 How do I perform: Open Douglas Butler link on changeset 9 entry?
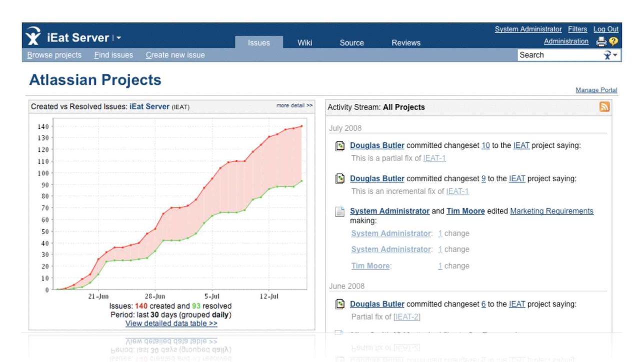click(377, 178)
